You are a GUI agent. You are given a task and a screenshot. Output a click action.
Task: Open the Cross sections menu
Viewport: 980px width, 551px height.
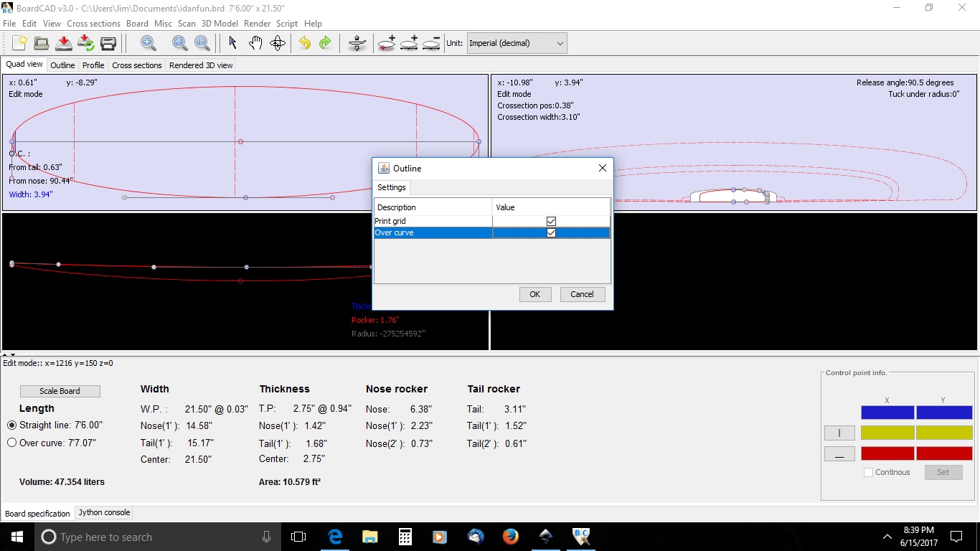click(x=93, y=24)
